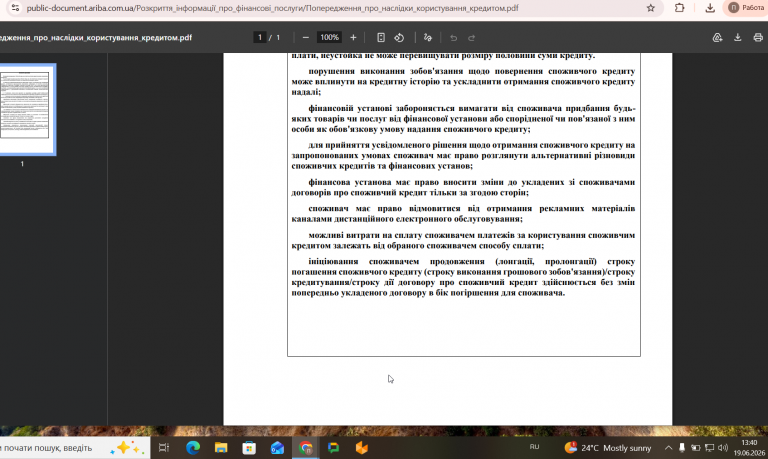The image size is (768, 459).
Task: Show hidden system tray icons
Action: pos(668,448)
